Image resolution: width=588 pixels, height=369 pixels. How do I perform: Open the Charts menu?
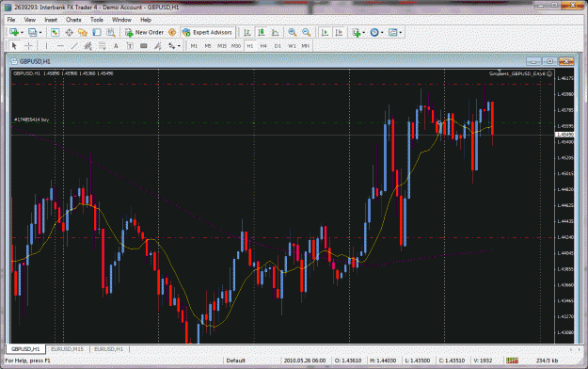tap(73, 20)
